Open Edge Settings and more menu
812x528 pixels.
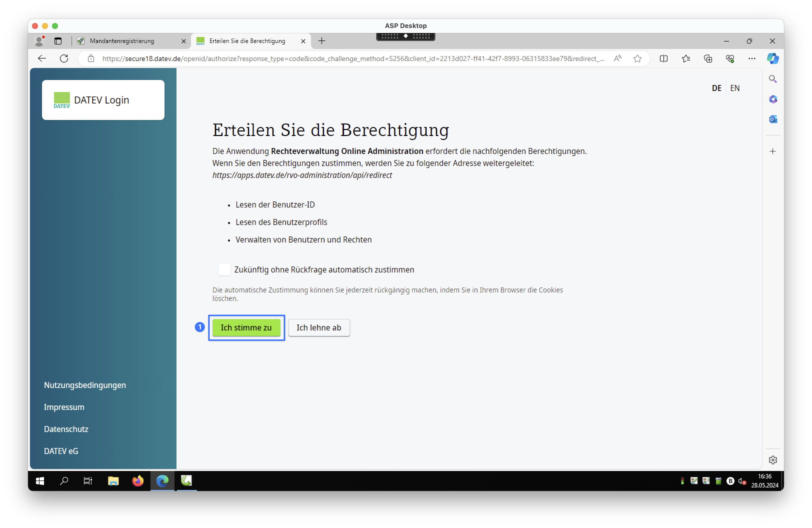point(751,59)
